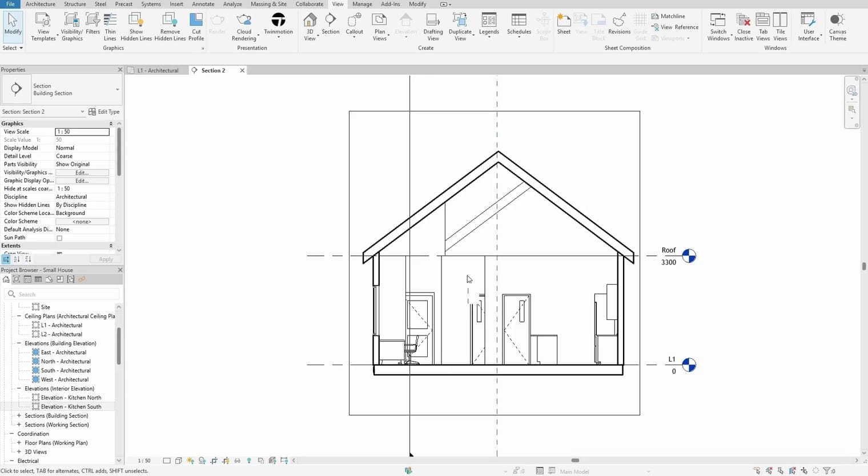Click Remove Hidden Lines tool
The height and width of the screenshot is (476, 868).
pos(170,27)
